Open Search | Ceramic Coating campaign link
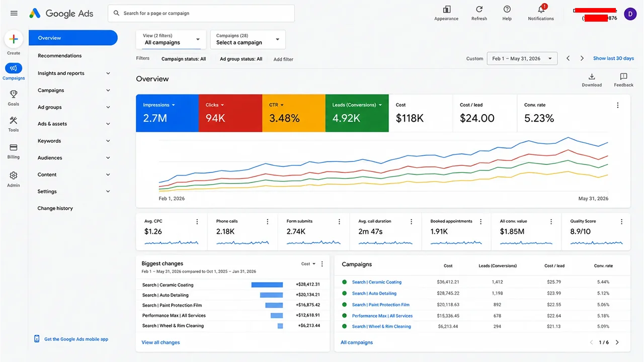The image size is (644, 362). (x=376, y=282)
